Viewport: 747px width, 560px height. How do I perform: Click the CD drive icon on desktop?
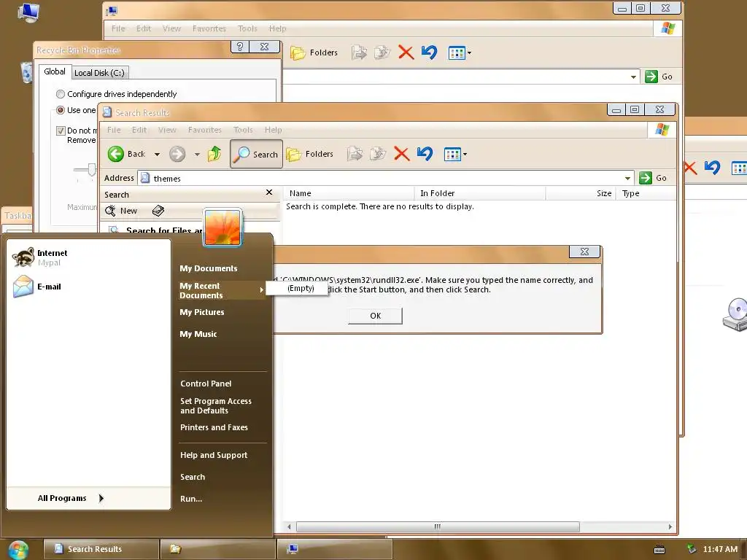coord(735,314)
